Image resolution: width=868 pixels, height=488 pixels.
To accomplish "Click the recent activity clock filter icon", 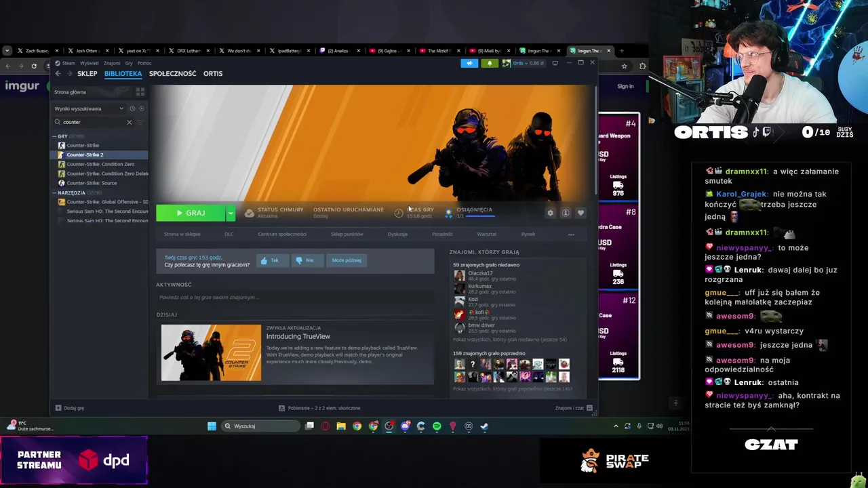I will (132, 108).
